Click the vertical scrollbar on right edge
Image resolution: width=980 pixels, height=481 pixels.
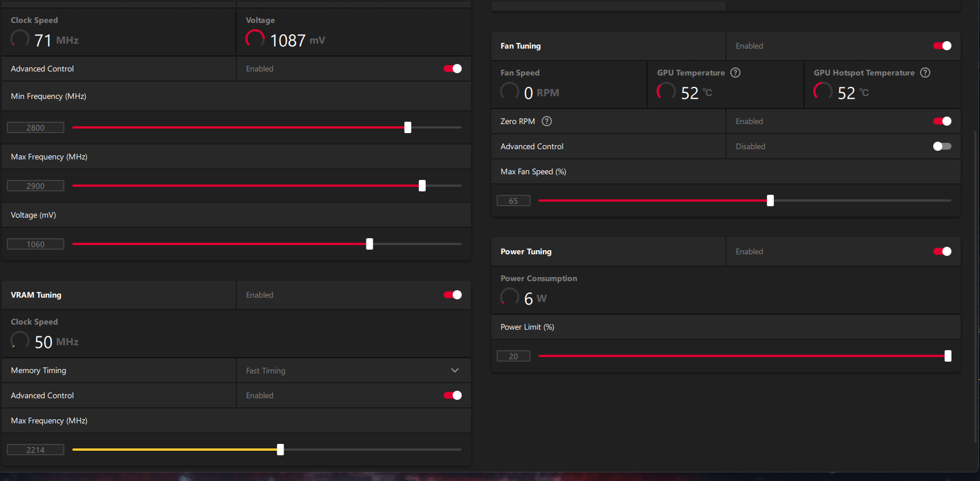click(977, 286)
